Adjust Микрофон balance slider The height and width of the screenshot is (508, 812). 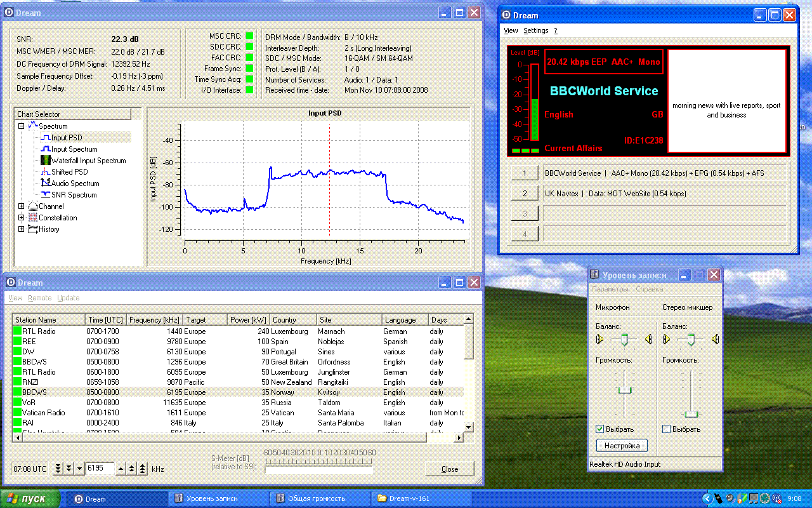point(624,340)
